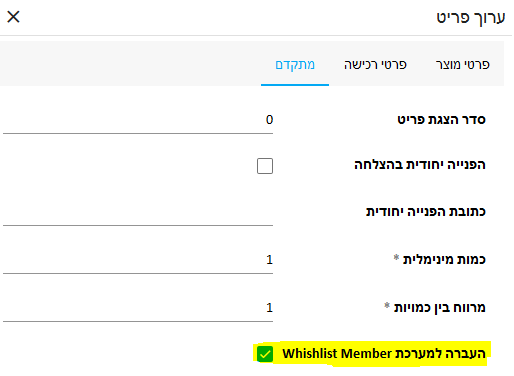Click the הפנייה יחודית בהצלחה label text
514x376 pixels.
click(420, 165)
